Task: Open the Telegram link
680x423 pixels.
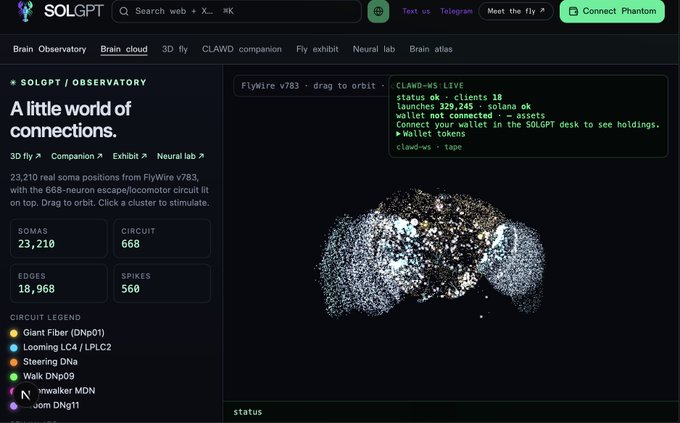Action: pos(456,11)
